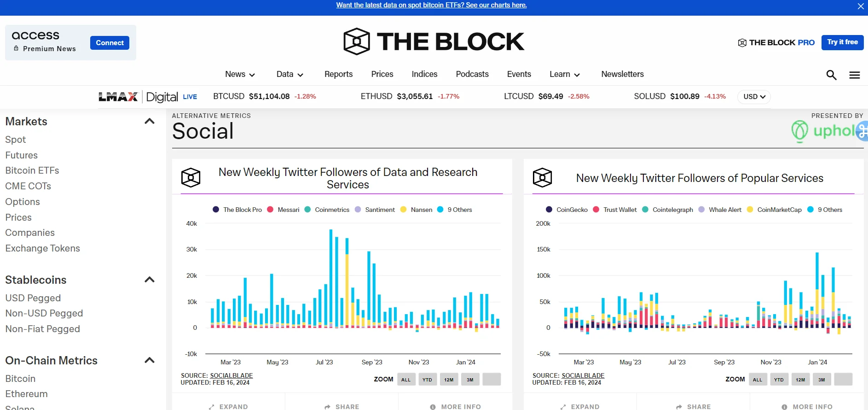Click the BTCUSD price ticker

265,96
